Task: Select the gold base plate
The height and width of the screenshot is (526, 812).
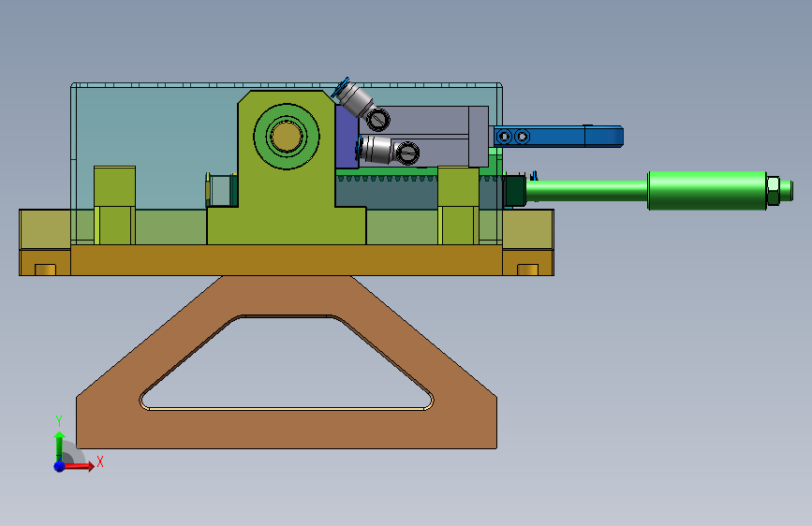Action: pos(287,260)
